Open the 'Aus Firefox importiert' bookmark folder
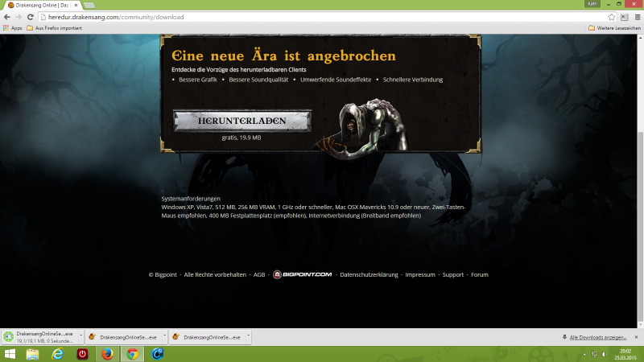Image resolution: width=644 pixels, height=362 pixels. click(54, 28)
